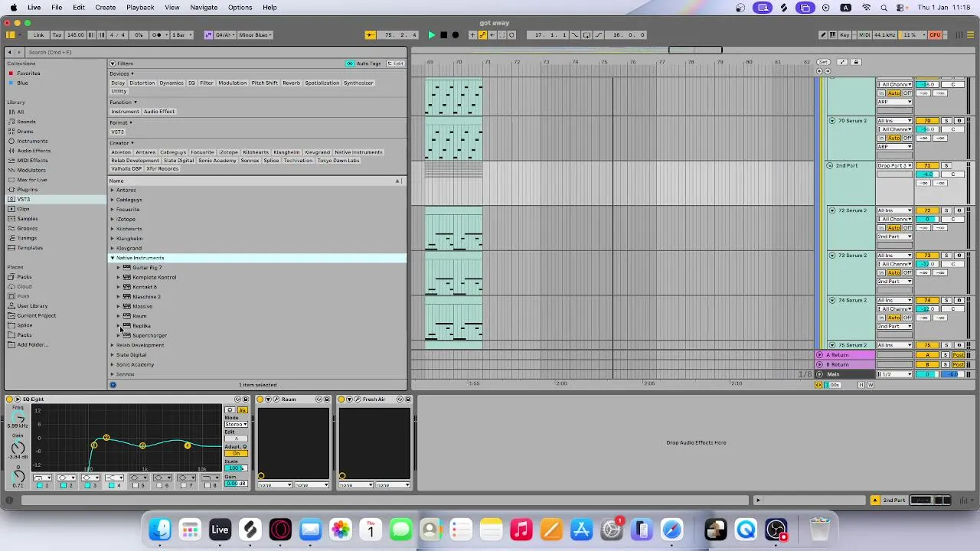Toggle the browser show/hide icon at top left
The width and height of the screenshot is (980, 551).
click(x=10, y=34)
